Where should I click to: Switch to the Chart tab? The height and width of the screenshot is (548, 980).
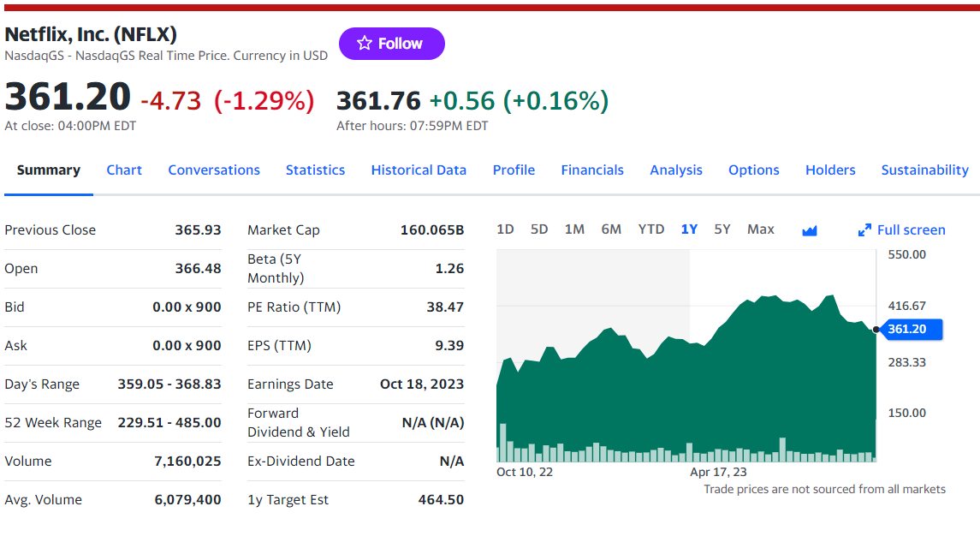[124, 170]
